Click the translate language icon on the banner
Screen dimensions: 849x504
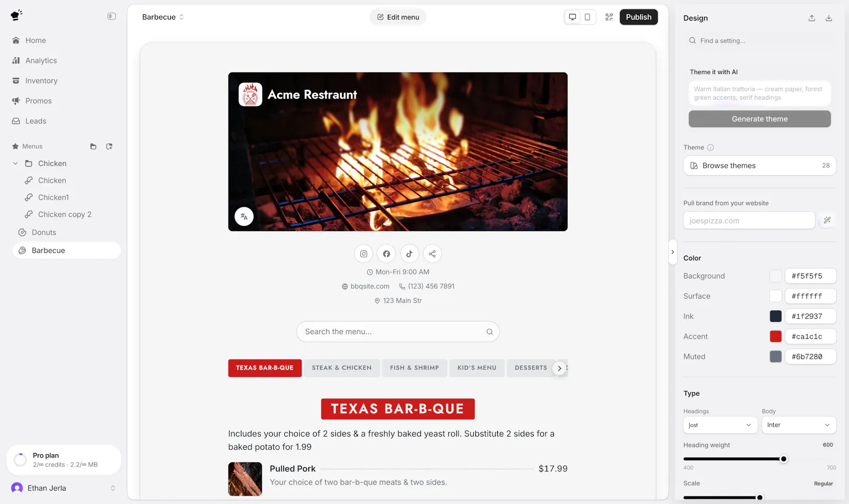click(244, 216)
